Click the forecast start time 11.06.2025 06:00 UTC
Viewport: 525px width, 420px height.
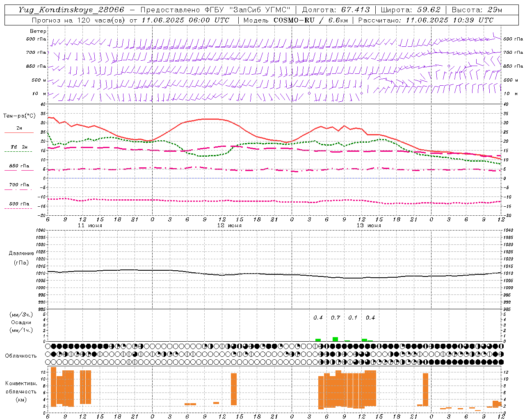pyautogui.click(x=185, y=20)
